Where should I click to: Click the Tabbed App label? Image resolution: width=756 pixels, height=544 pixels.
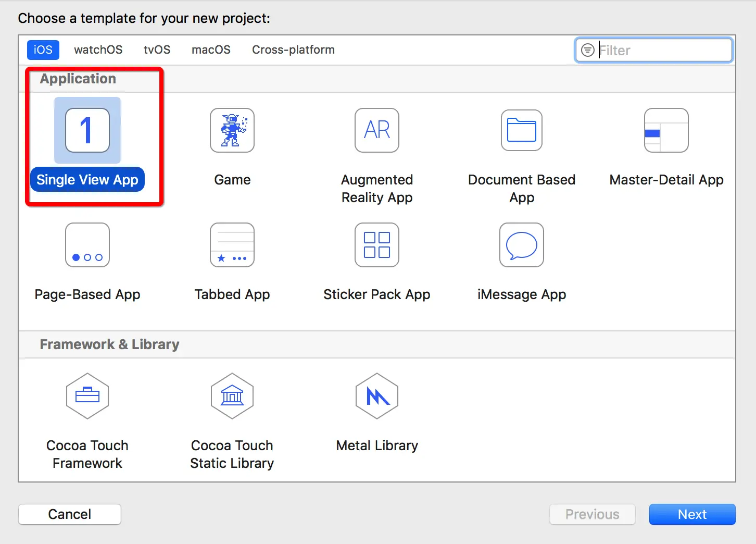point(232,294)
